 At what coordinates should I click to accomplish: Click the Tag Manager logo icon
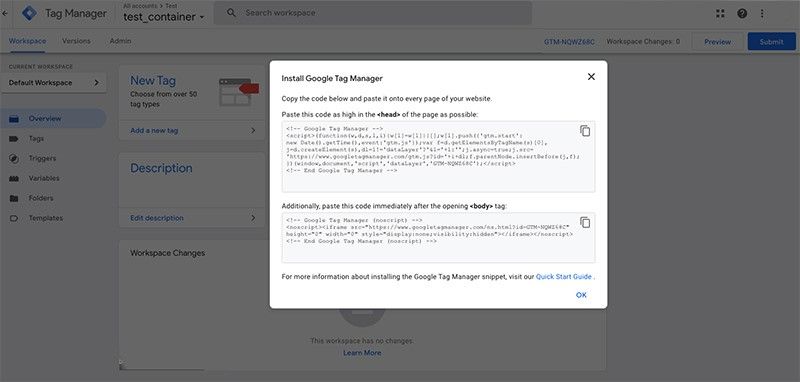click(x=29, y=13)
